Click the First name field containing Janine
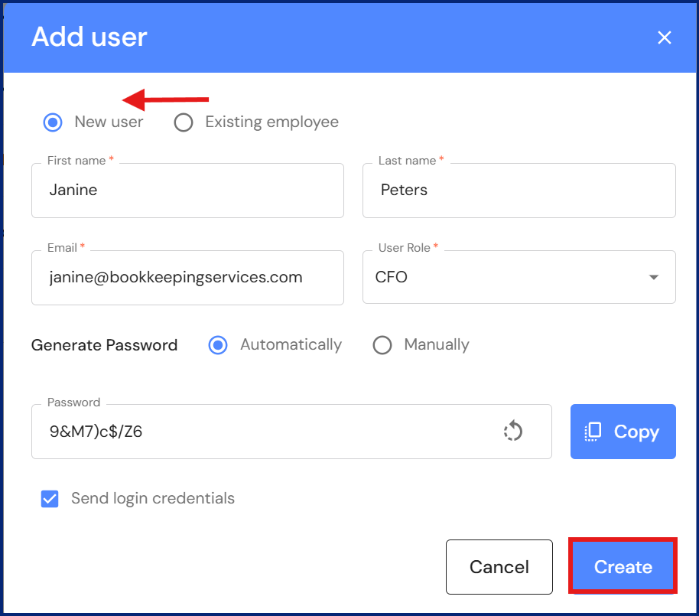 point(187,191)
